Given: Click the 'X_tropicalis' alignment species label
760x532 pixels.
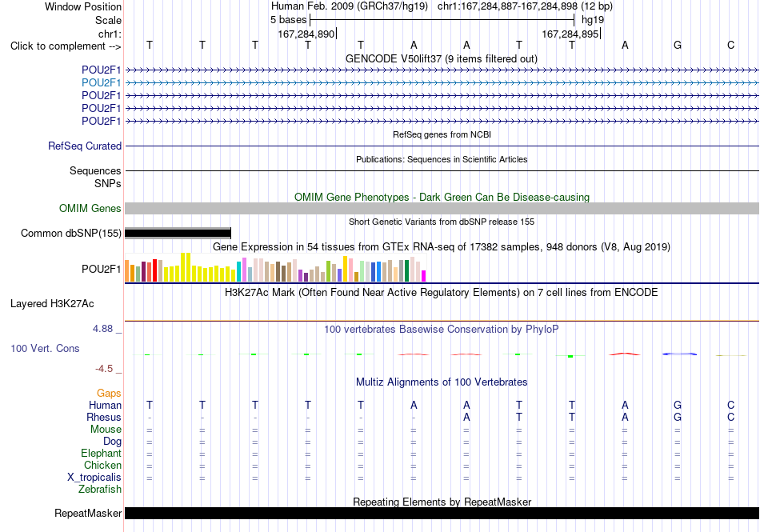Looking at the screenshot, I should pos(94,478).
